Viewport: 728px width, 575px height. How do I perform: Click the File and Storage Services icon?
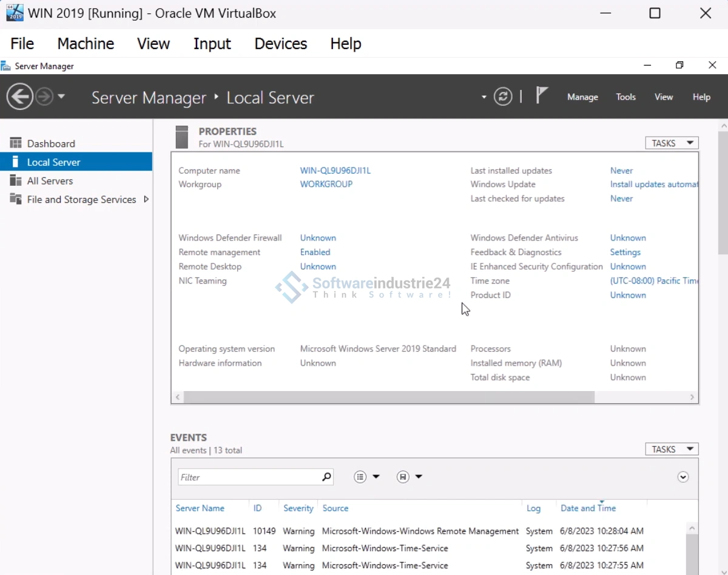[x=16, y=199]
